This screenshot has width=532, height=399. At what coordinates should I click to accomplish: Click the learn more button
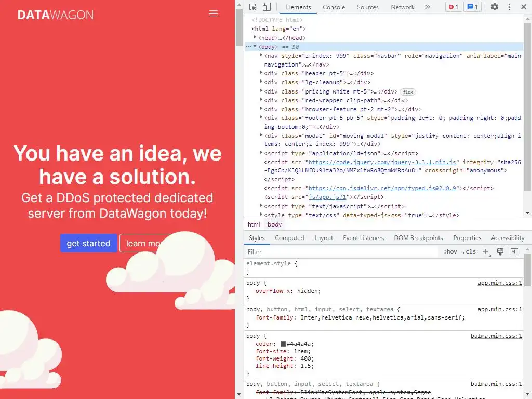tap(142, 243)
